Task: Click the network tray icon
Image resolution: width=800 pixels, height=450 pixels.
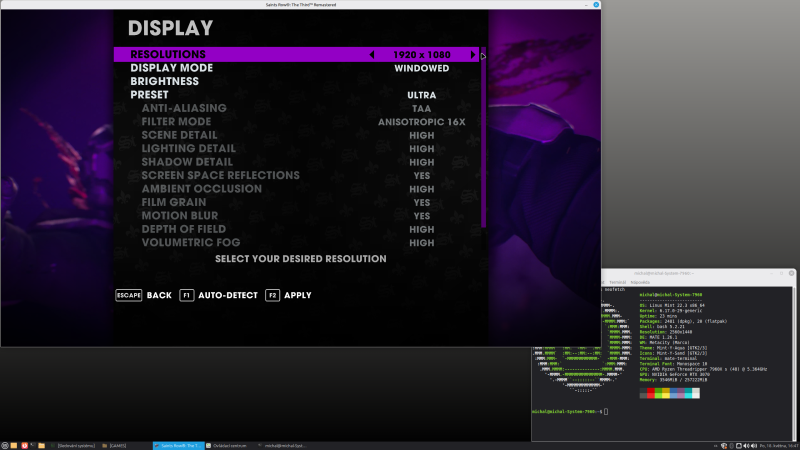Action: click(x=739, y=445)
